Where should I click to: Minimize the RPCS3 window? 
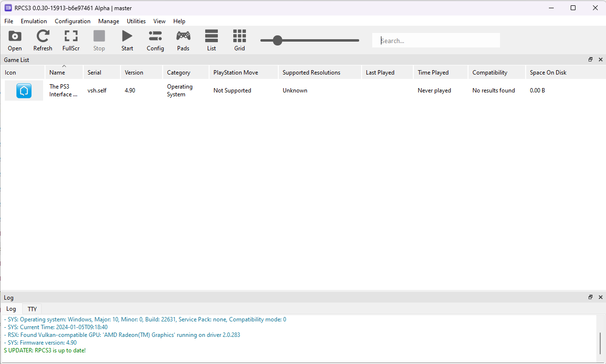point(551,8)
